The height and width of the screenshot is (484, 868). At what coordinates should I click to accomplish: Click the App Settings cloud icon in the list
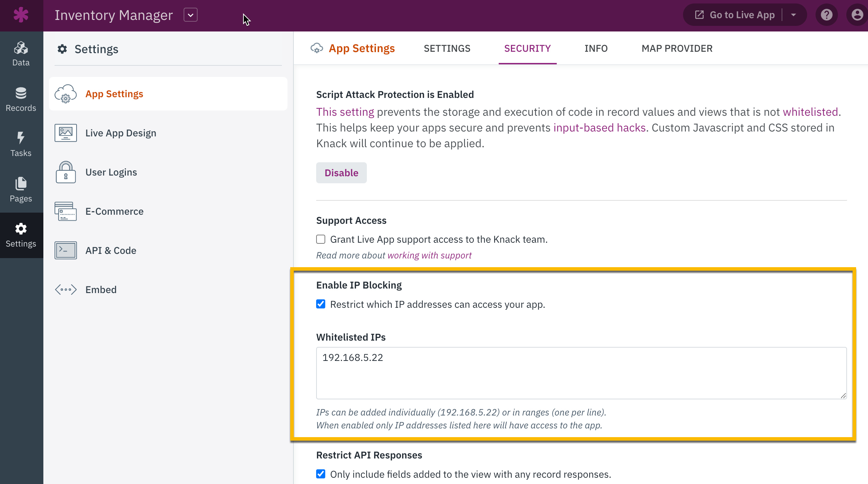[66, 94]
